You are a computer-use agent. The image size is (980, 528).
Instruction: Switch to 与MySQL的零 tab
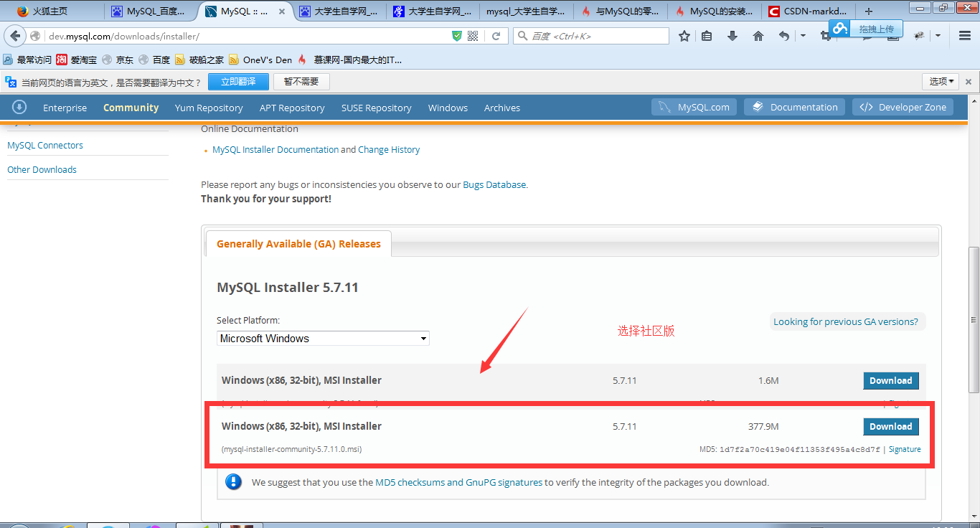point(619,11)
